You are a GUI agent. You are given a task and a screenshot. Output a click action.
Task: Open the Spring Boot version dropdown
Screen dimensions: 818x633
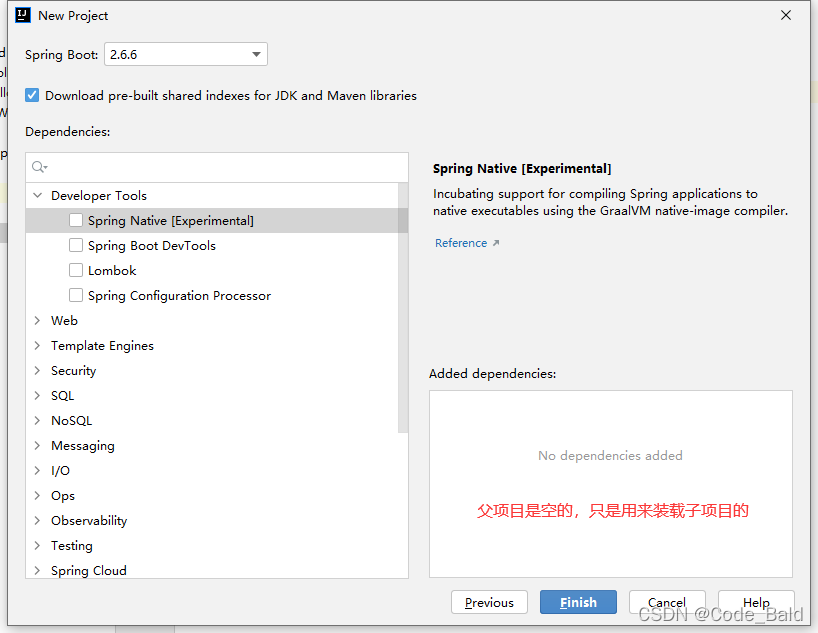(x=186, y=54)
